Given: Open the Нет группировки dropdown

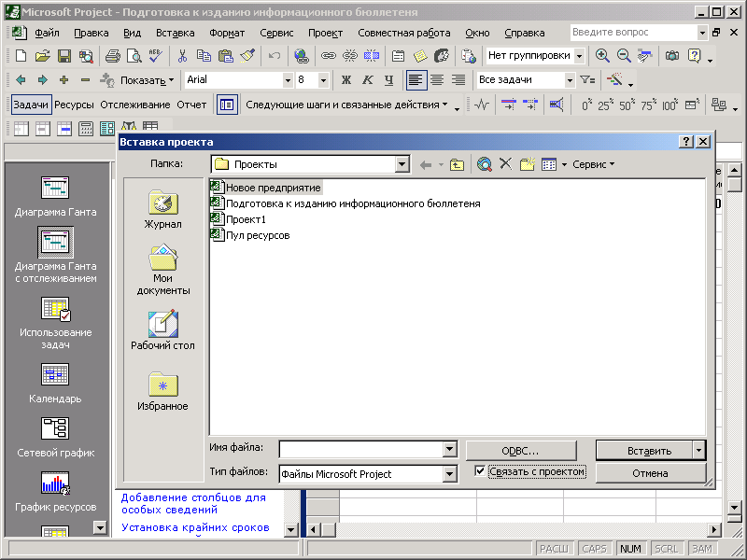Looking at the screenshot, I should pyautogui.click(x=579, y=56).
